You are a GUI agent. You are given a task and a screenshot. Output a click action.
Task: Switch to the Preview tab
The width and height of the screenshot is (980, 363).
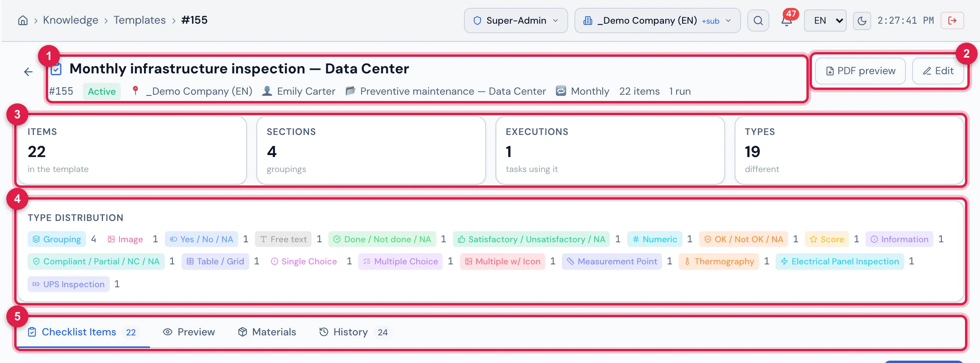[189, 332]
